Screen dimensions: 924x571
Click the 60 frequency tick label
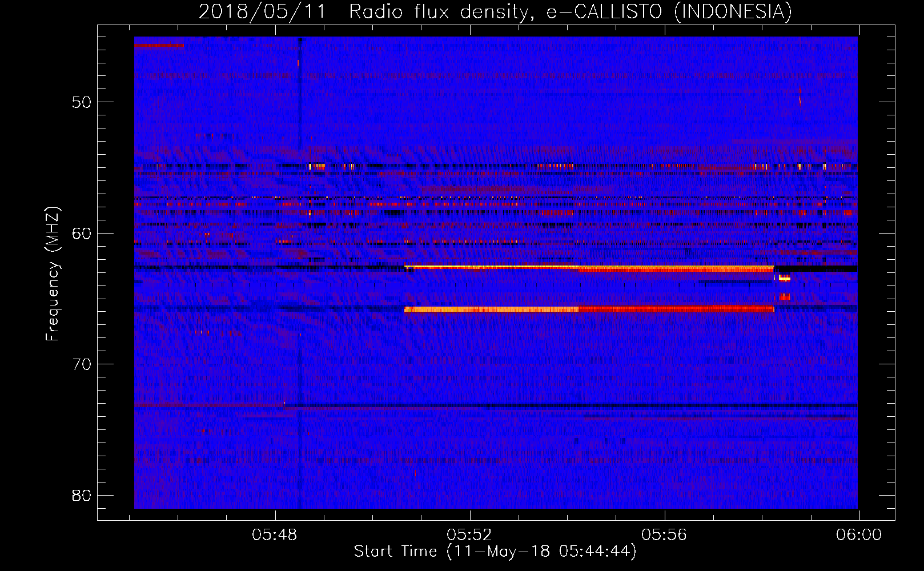[82, 233]
